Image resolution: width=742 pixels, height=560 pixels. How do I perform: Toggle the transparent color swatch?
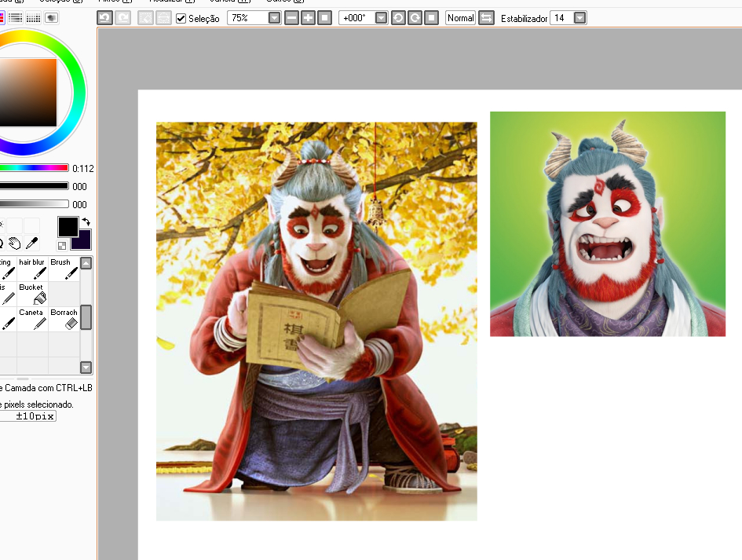62,246
